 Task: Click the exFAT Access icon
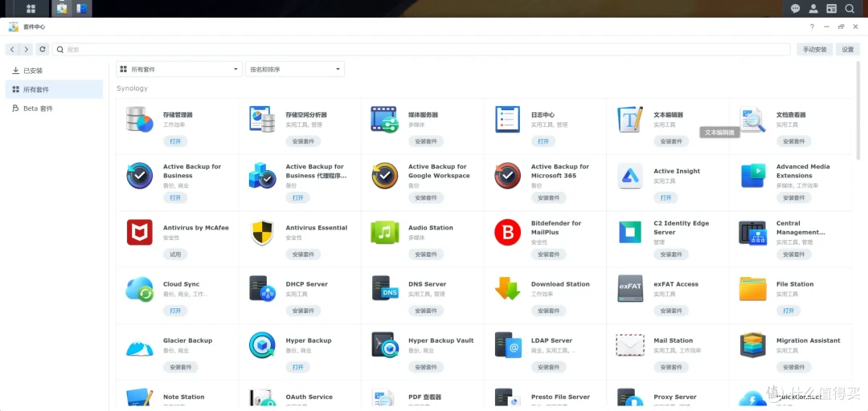pos(631,289)
